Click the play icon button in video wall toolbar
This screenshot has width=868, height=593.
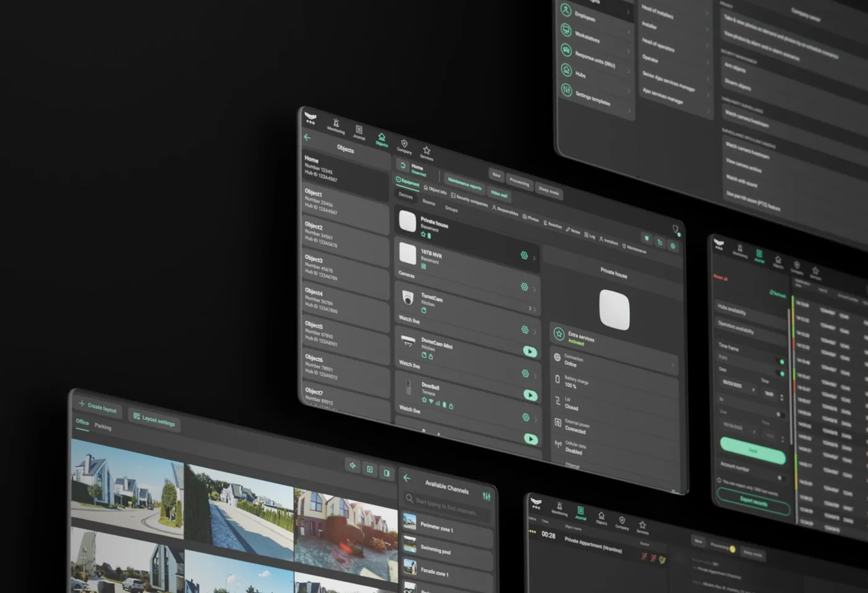(370, 469)
